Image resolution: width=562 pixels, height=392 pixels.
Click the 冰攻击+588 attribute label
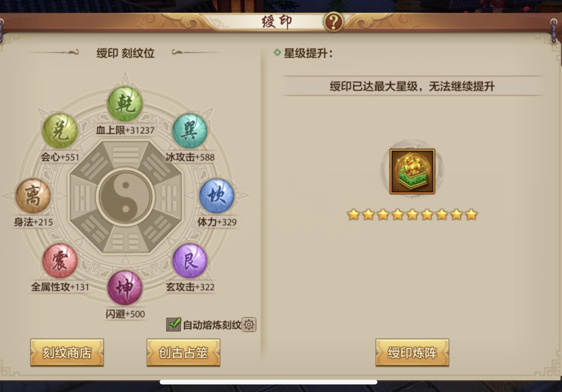190,157
